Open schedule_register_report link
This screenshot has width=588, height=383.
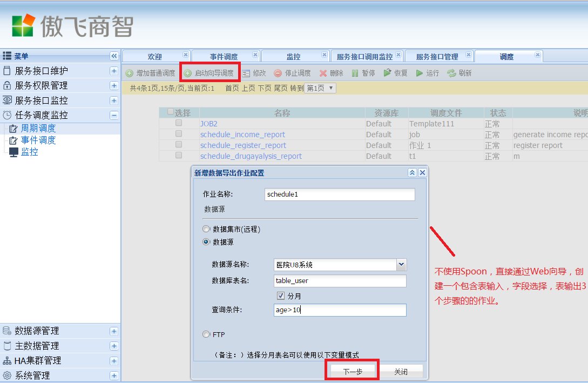point(242,145)
